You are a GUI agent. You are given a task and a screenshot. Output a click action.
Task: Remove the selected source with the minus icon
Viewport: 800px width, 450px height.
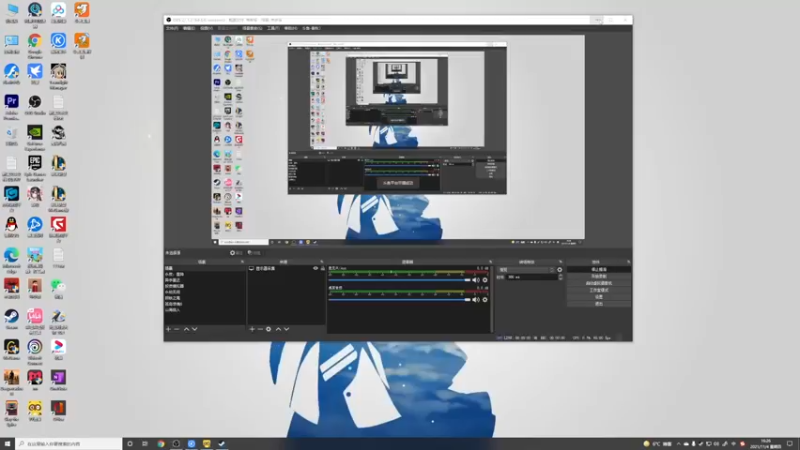coord(260,329)
